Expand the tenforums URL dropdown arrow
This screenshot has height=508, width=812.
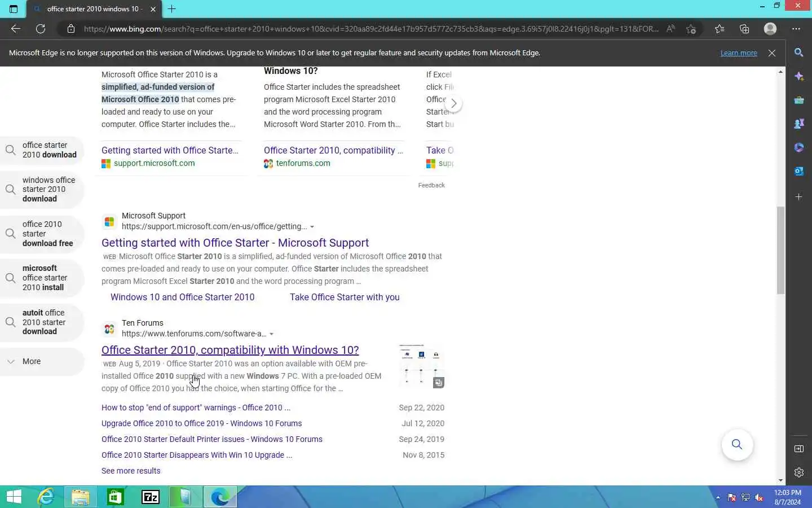pos(271,334)
